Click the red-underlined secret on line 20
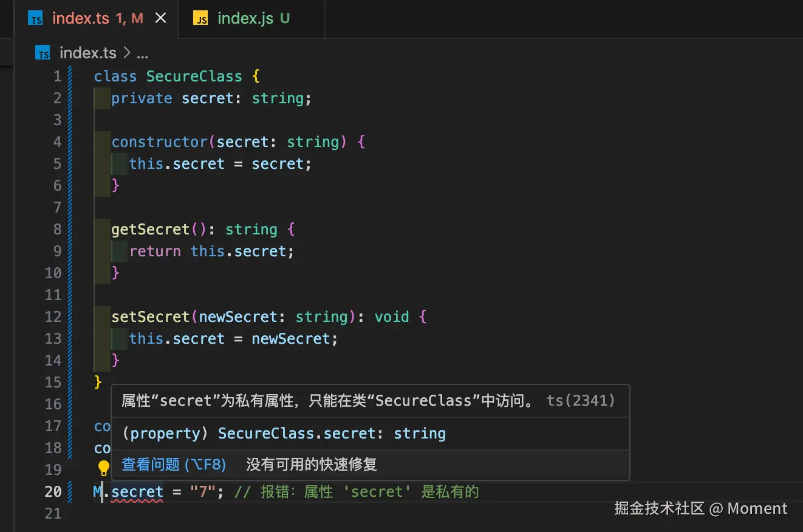Screen dimensions: 803x532 click(x=137, y=491)
